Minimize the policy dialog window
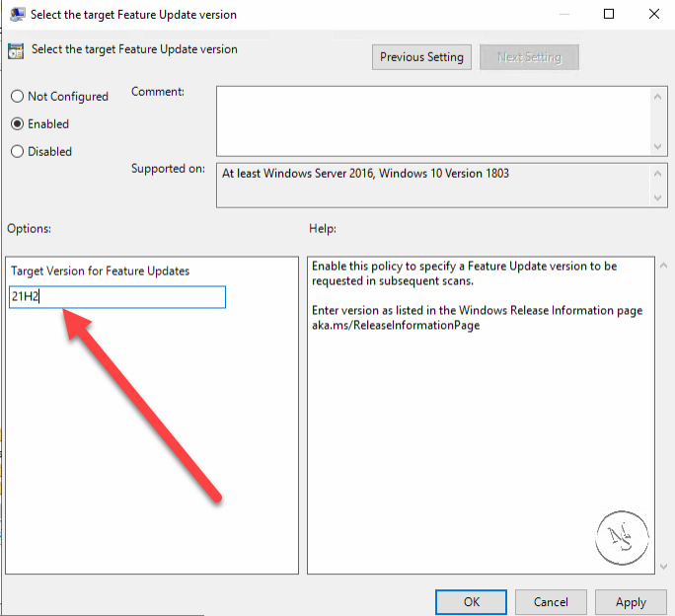Viewport: 675px width, 616px height. pyautogui.click(x=564, y=14)
